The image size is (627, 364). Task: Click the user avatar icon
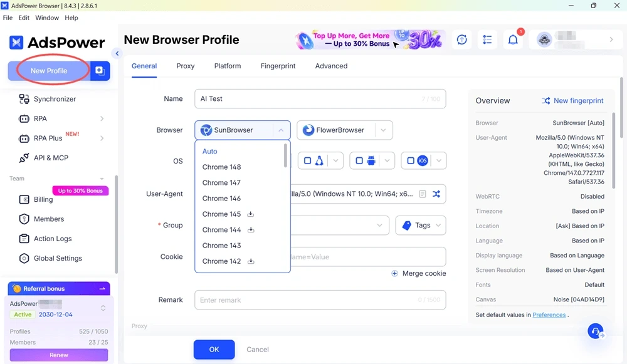tap(544, 39)
